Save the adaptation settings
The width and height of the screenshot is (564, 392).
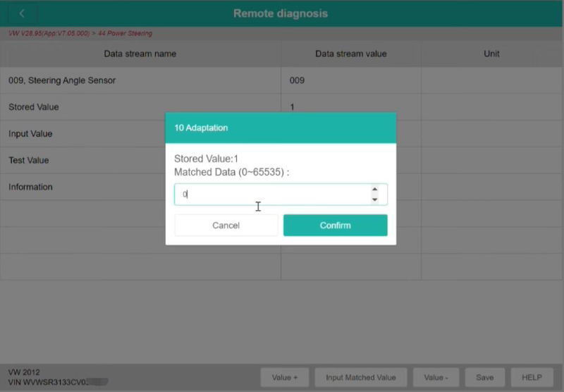point(484,377)
